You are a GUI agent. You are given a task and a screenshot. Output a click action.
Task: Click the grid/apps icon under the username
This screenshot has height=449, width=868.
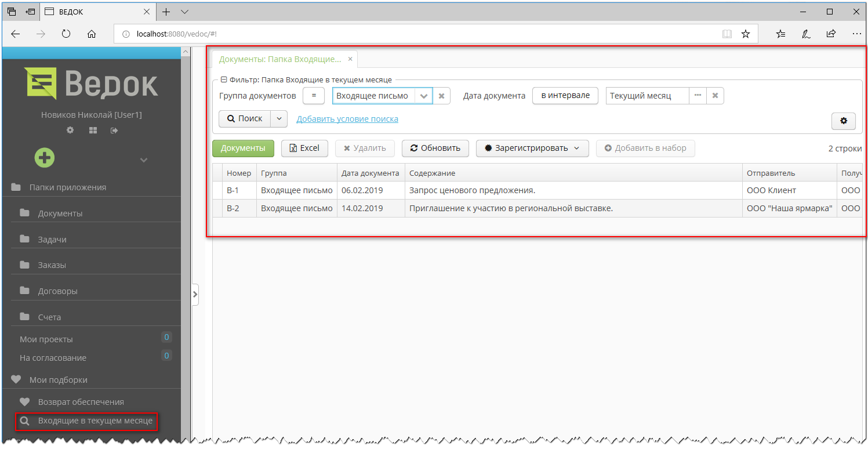coord(92,130)
